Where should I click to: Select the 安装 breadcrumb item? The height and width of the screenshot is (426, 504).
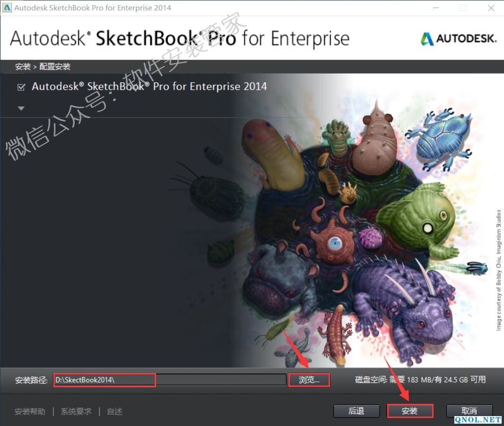pos(22,67)
